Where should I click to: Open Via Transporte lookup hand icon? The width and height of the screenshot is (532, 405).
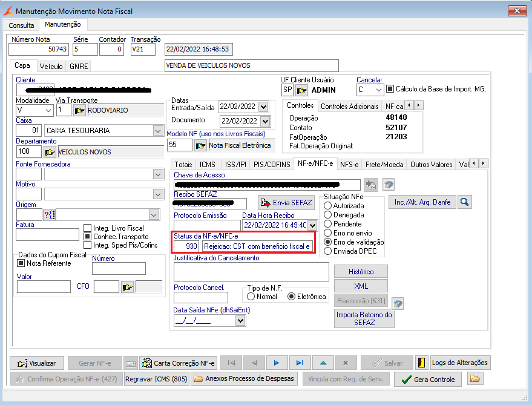coord(79,110)
